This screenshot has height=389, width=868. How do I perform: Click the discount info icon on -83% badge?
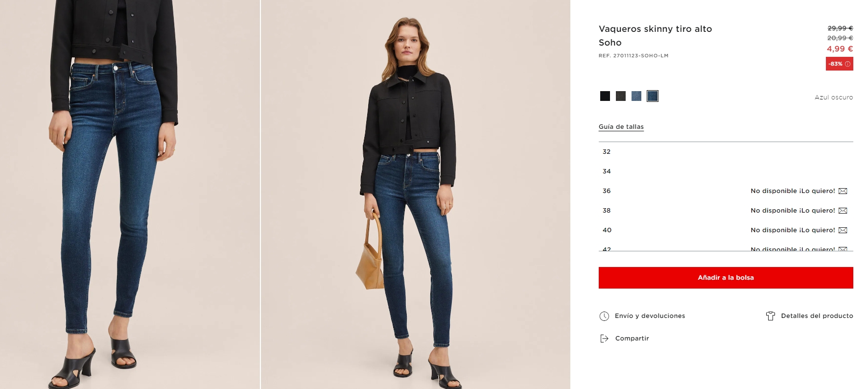(x=847, y=64)
